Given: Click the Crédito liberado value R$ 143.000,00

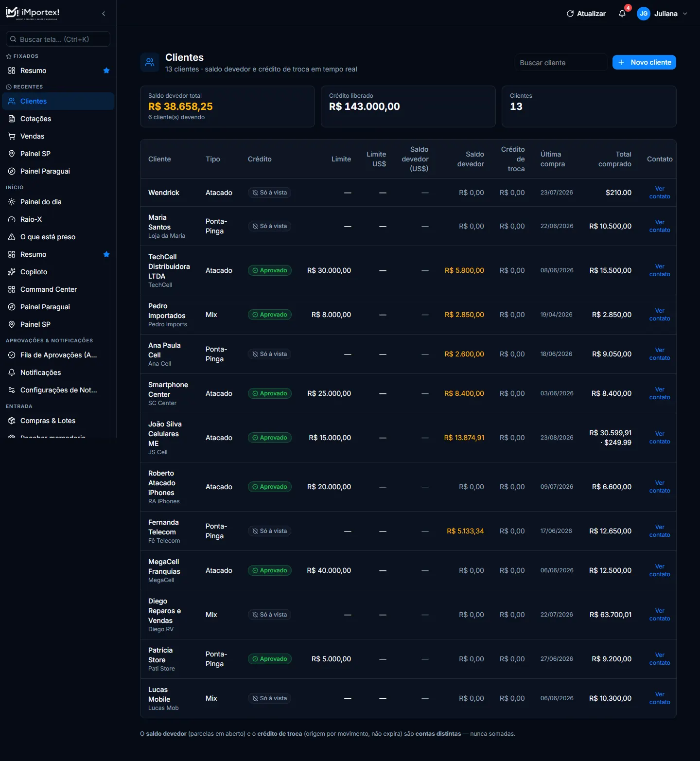Looking at the screenshot, I should tap(365, 106).
